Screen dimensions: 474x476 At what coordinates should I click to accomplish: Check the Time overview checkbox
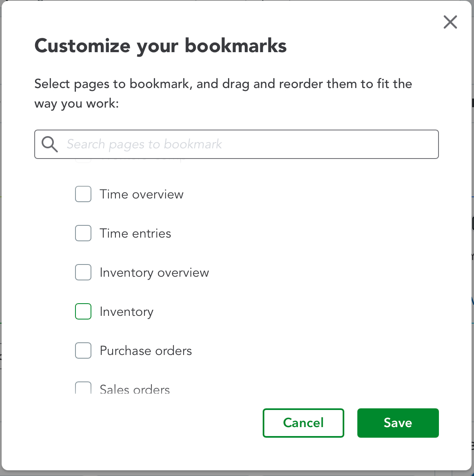click(83, 194)
